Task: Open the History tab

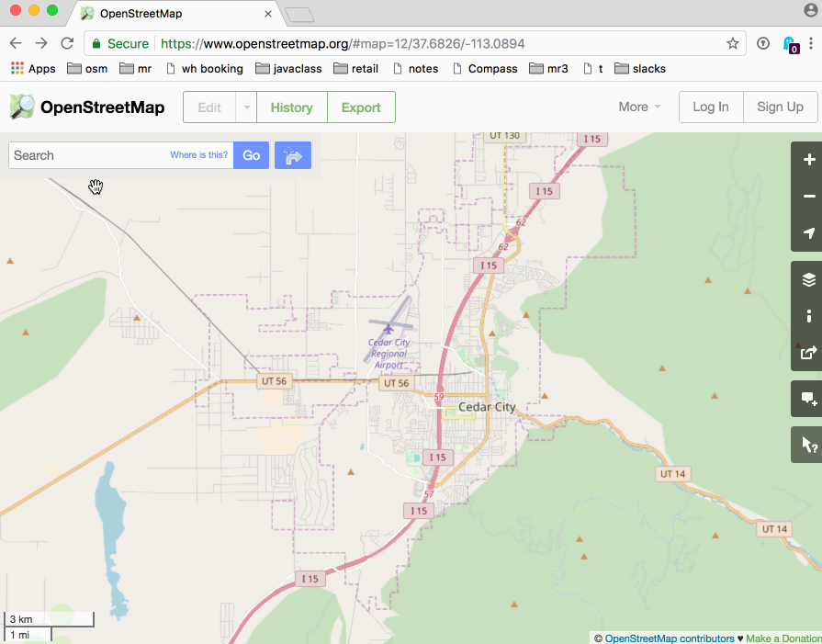Action: (292, 107)
